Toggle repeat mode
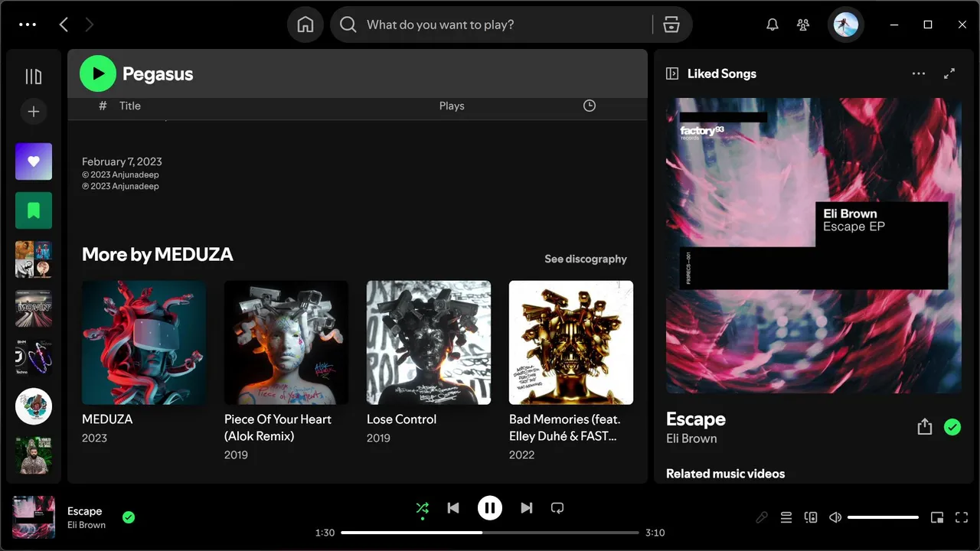Viewport: 980px width, 551px height. click(557, 508)
